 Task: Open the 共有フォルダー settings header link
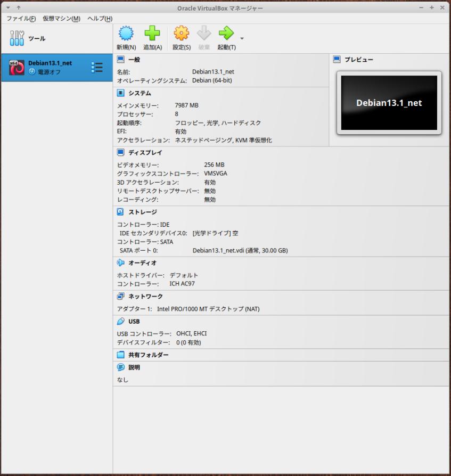pyautogui.click(x=149, y=355)
